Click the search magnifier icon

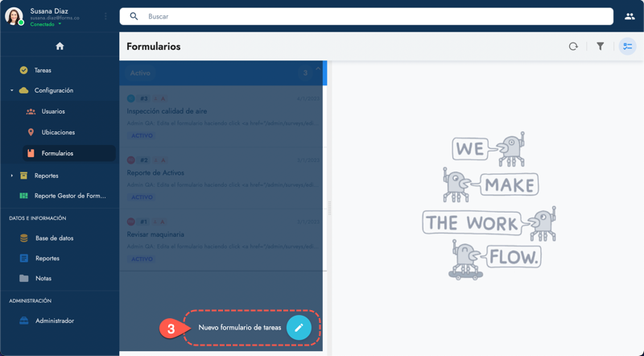pyautogui.click(x=134, y=16)
